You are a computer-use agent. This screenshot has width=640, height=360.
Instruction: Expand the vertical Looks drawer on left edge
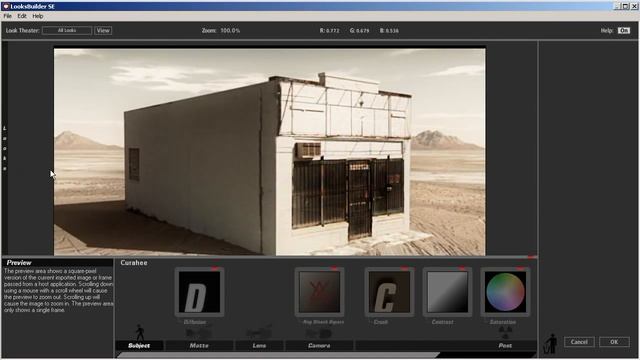5,148
